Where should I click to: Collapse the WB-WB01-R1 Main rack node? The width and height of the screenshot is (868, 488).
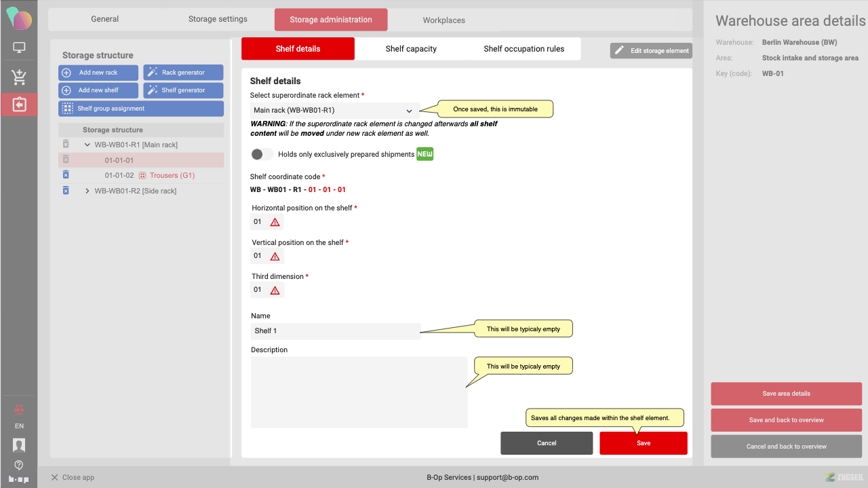(87, 145)
